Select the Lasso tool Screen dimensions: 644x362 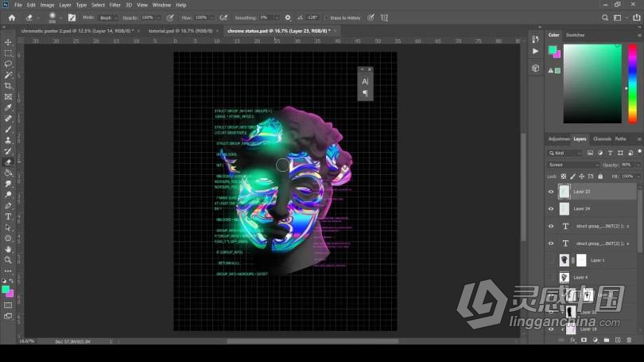pos(8,64)
